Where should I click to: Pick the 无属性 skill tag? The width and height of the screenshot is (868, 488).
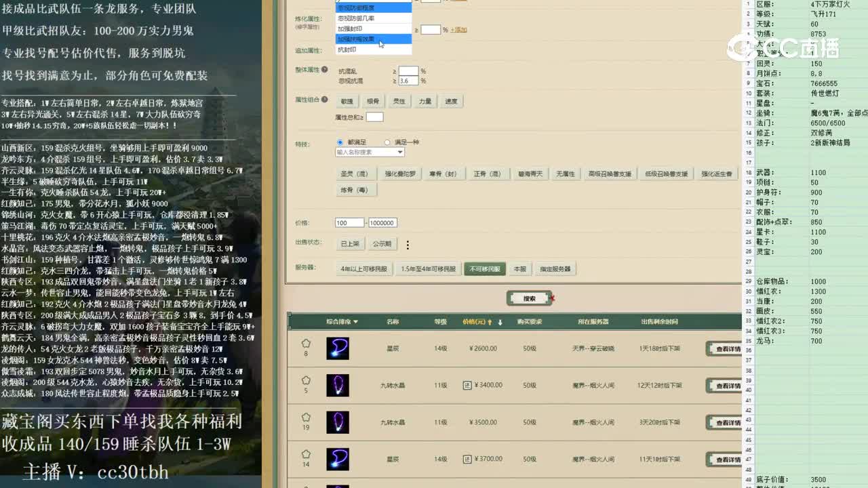coord(566,174)
